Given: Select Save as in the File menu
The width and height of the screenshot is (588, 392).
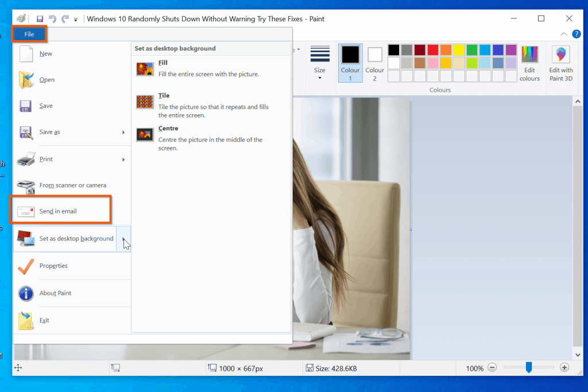Looking at the screenshot, I should tap(65, 132).
